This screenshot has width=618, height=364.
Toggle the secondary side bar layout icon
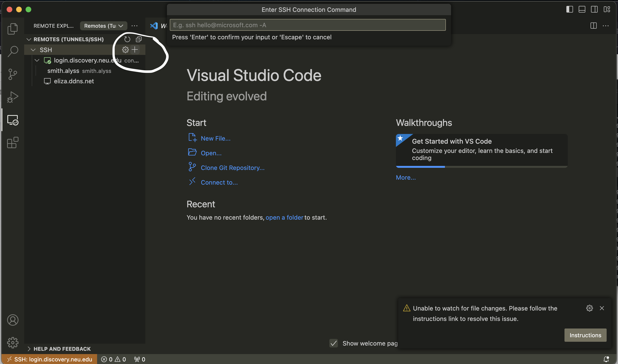tap(594, 9)
